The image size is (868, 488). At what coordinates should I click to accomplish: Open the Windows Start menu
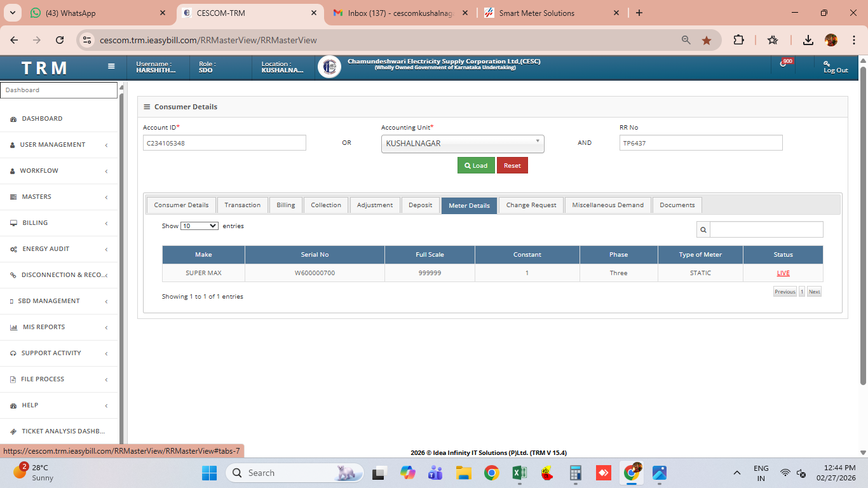(209, 473)
